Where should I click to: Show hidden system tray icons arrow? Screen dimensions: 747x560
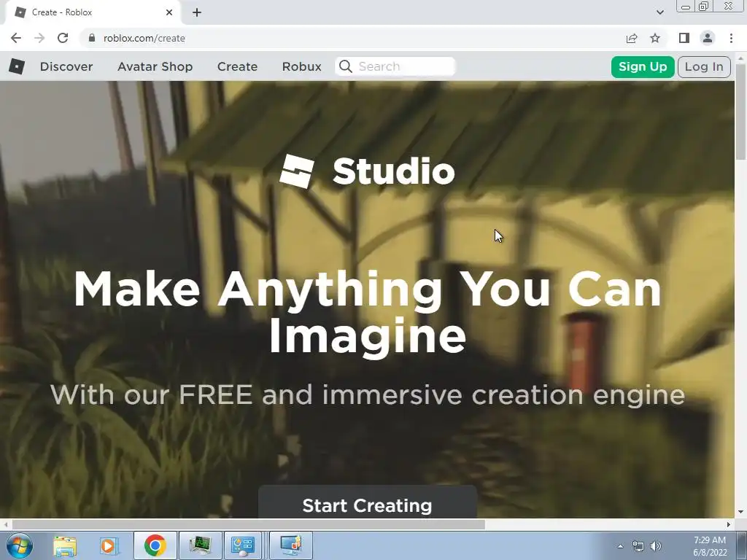[x=620, y=546]
